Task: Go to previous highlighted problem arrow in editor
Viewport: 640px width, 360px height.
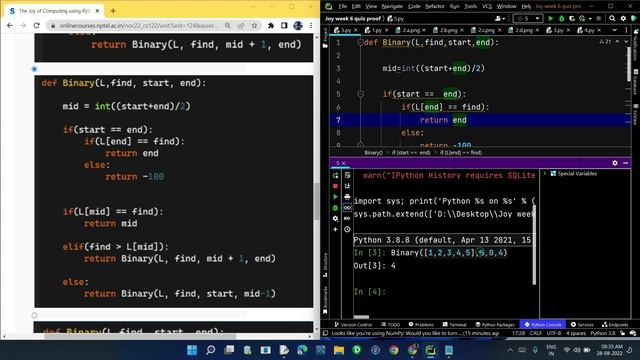Action: pyautogui.click(x=617, y=42)
